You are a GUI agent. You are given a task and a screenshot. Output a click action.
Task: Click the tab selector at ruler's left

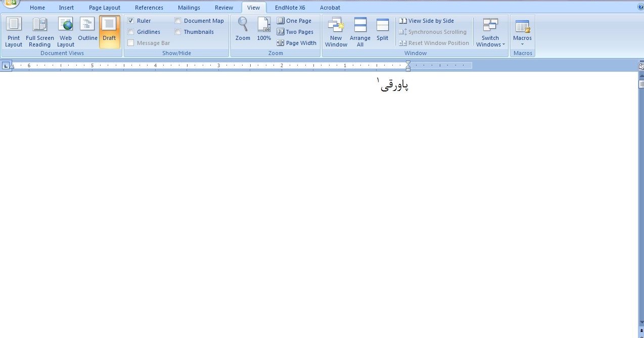[6, 65]
